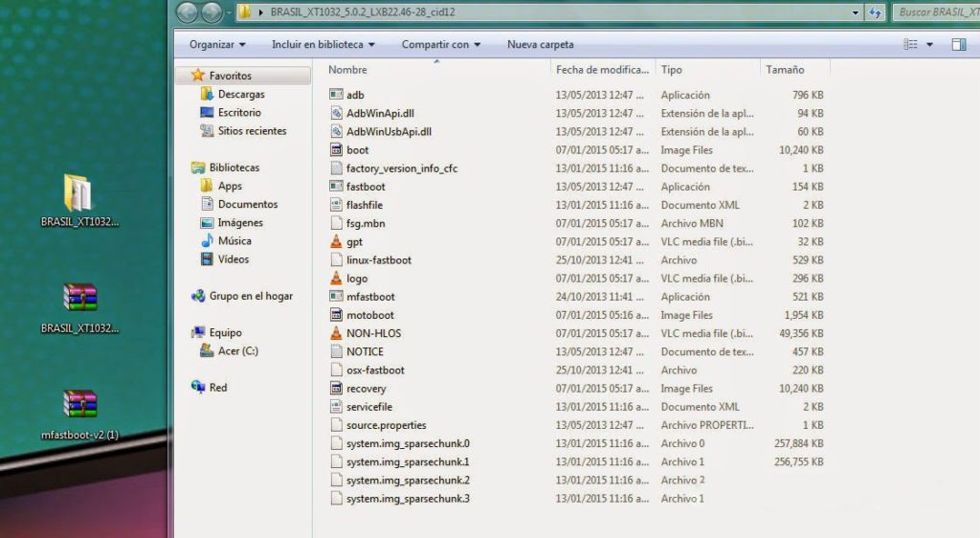The height and width of the screenshot is (538, 980).
Task: Select the fastboot application icon
Action: (x=336, y=187)
